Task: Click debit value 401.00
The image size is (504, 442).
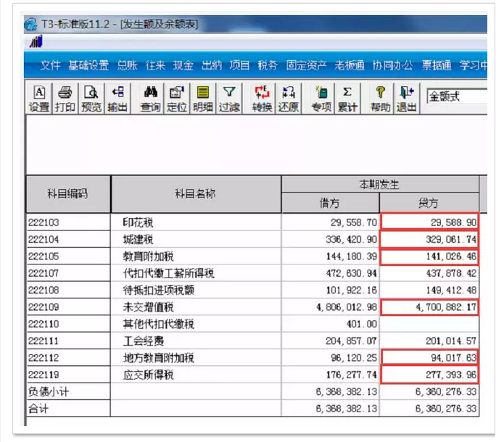Action: click(362, 324)
